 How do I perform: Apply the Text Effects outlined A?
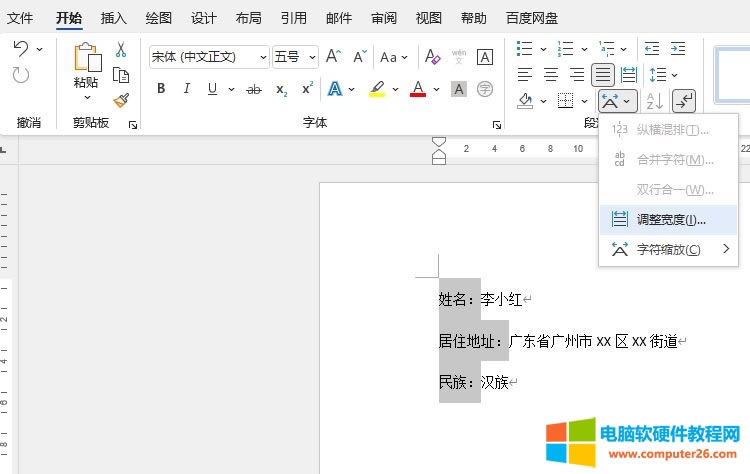tap(335, 89)
